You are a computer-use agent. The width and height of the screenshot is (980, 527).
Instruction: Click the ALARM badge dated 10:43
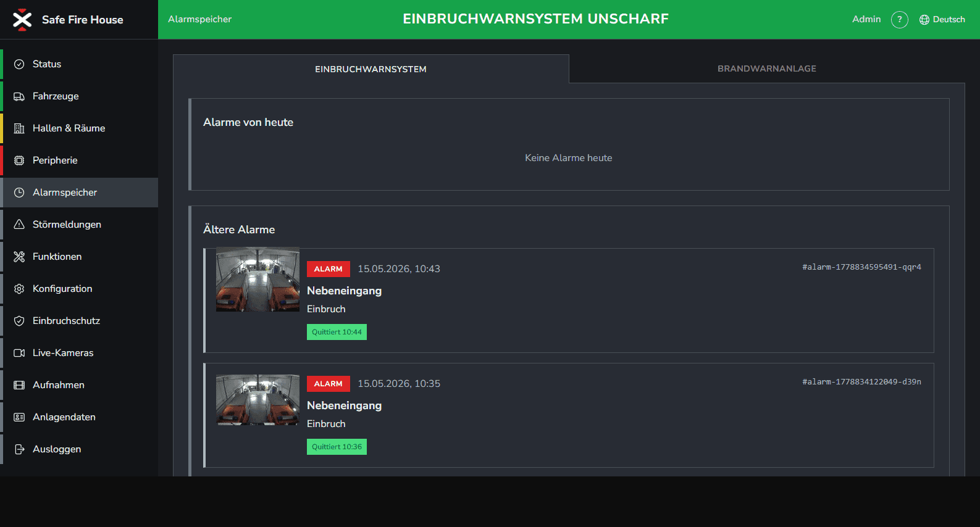tap(329, 269)
